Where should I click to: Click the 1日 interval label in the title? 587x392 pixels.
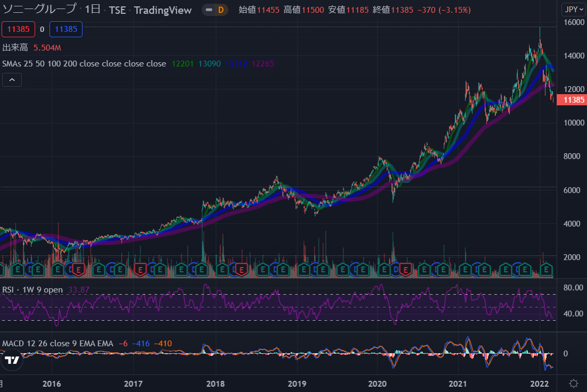point(92,10)
